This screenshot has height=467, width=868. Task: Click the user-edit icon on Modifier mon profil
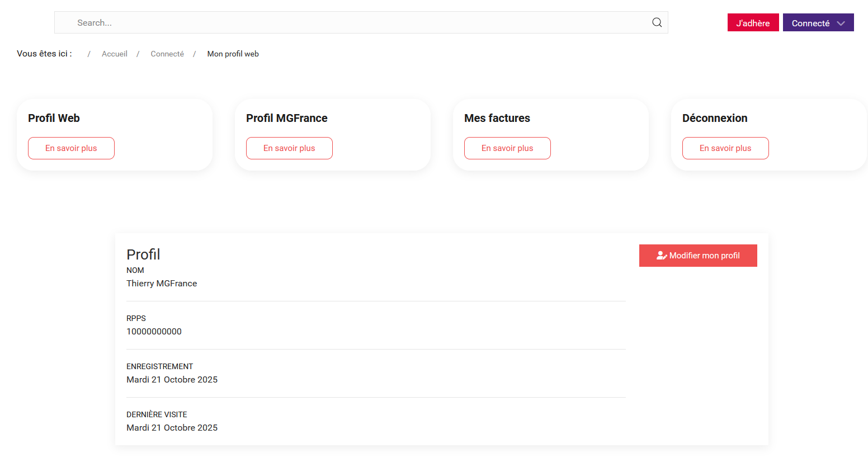tap(661, 256)
